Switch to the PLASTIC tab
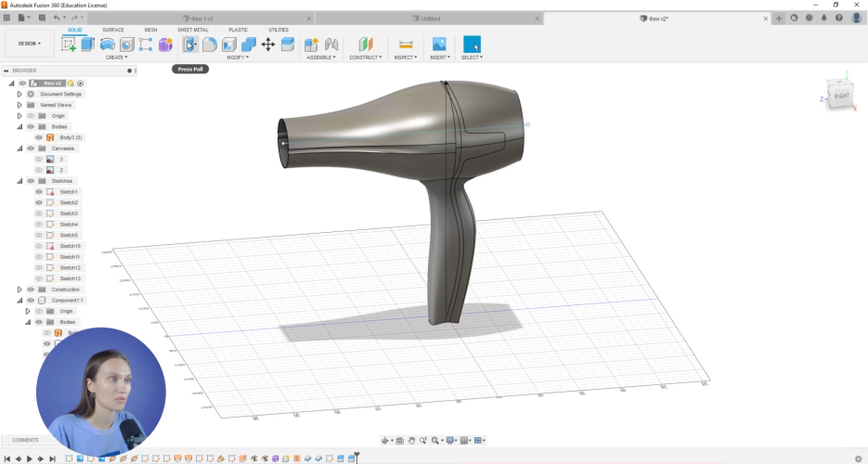The width and height of the screenshot is (868, 464). pos(238,30)
